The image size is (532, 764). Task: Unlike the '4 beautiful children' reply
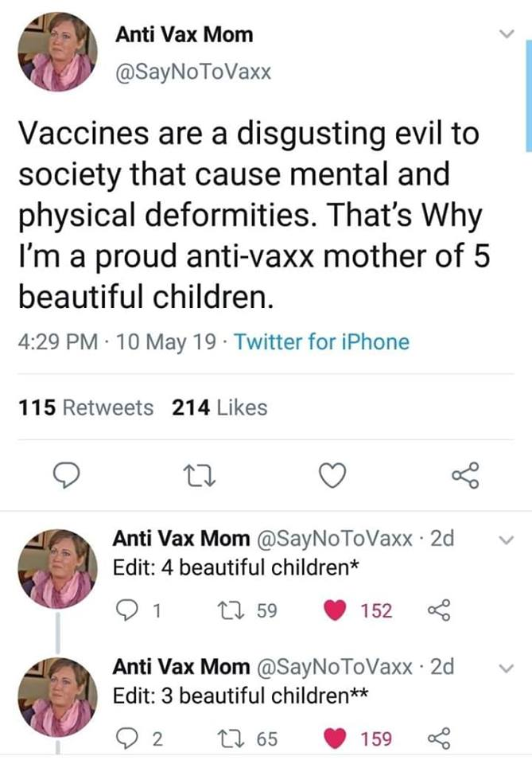[334, 610]
